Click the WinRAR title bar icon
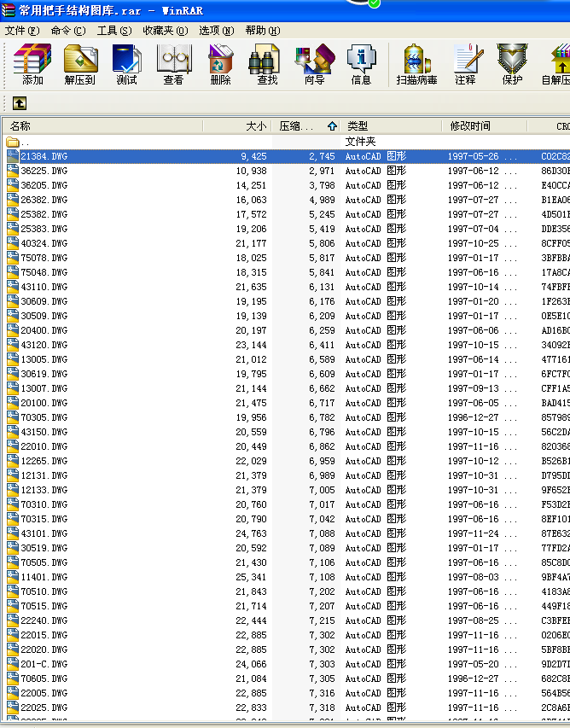570x728 pixels. click(x=9, y=10)
